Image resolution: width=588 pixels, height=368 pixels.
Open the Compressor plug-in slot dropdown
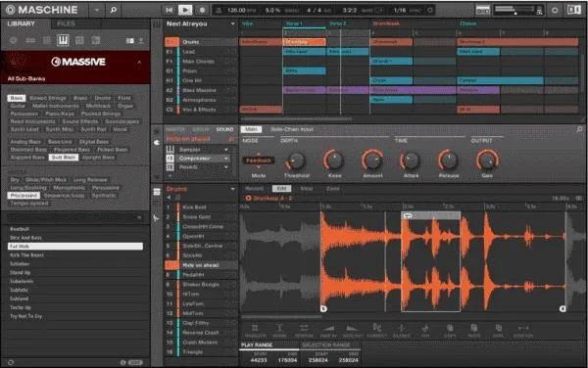226,159
